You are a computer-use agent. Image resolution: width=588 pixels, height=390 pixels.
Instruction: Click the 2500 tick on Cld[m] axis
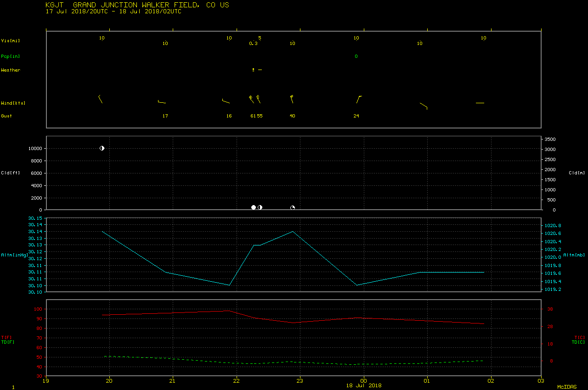click(x=550, y=160)
